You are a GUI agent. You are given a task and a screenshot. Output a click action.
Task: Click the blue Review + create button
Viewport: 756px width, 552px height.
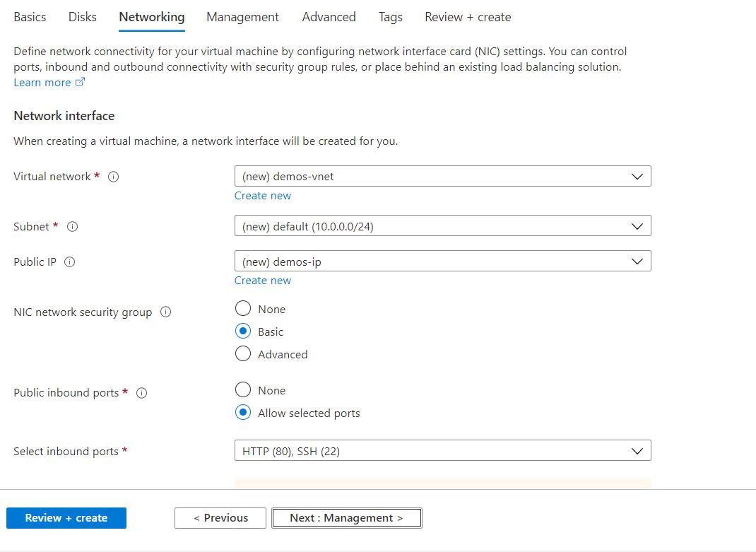[66, 518]
